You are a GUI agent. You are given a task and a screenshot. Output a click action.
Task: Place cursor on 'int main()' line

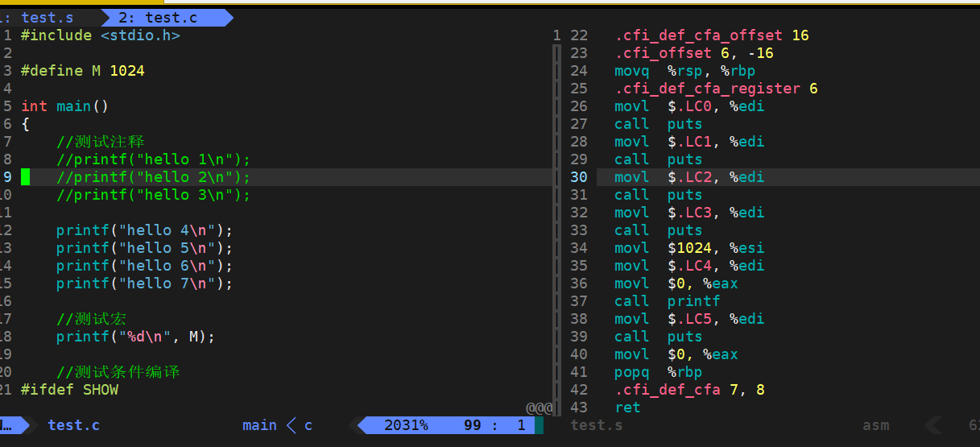coord(64,106)
